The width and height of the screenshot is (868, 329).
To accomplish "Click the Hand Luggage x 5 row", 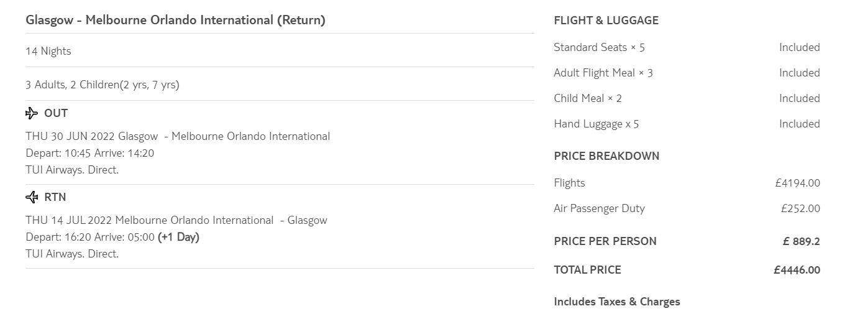I will tap(596, 124).
